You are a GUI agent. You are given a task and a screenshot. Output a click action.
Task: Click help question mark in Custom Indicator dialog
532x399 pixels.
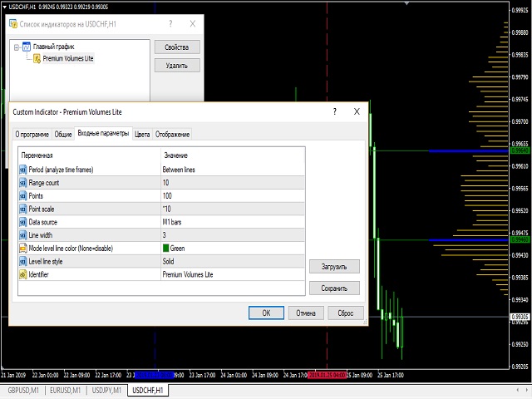[x=334, y=111]
